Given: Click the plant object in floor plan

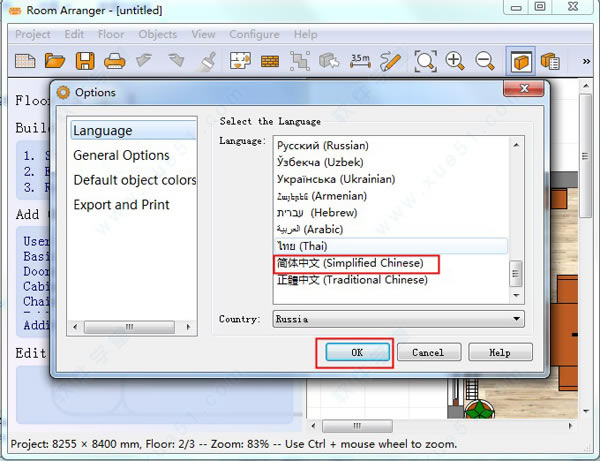Looking at the screenshot, I should [479, 409].
